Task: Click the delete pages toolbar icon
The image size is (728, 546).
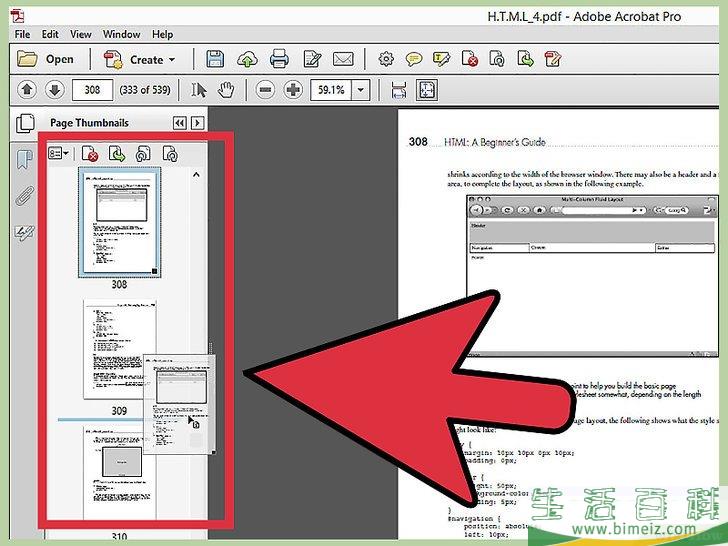Action: click(469, 59)
